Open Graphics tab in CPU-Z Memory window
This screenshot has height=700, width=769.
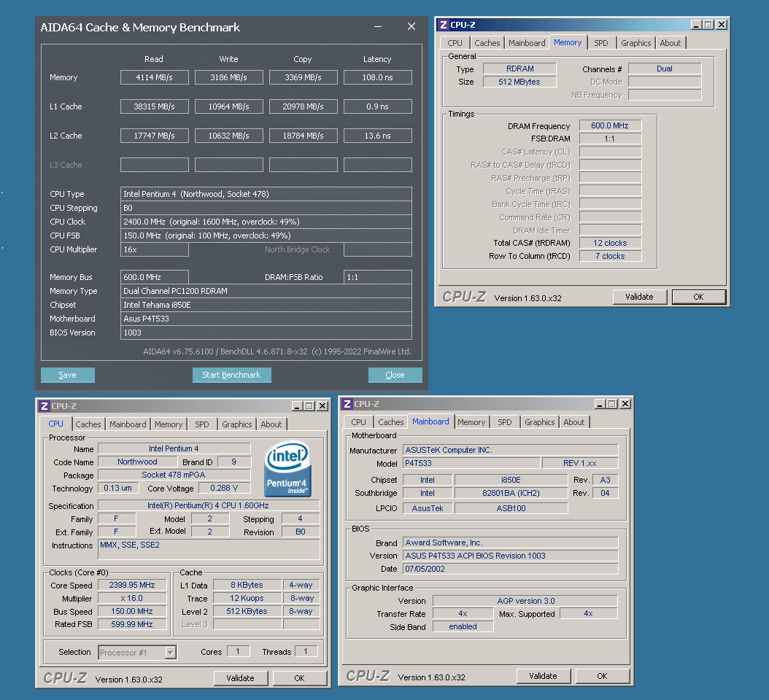click(x=635, y=43)
